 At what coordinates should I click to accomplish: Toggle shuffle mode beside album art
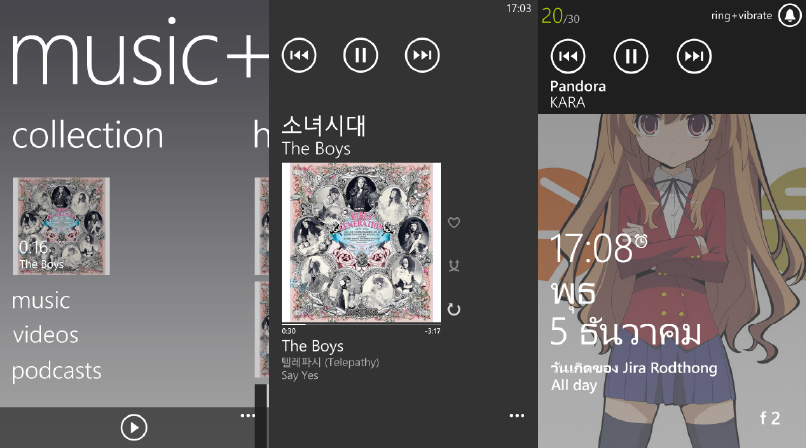[454, 266]
